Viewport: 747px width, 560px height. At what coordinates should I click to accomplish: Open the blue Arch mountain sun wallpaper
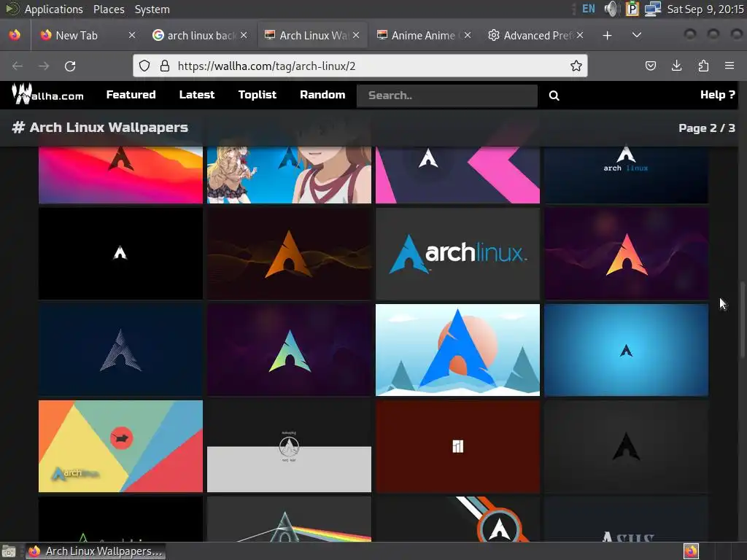click(x=457, y=350)
